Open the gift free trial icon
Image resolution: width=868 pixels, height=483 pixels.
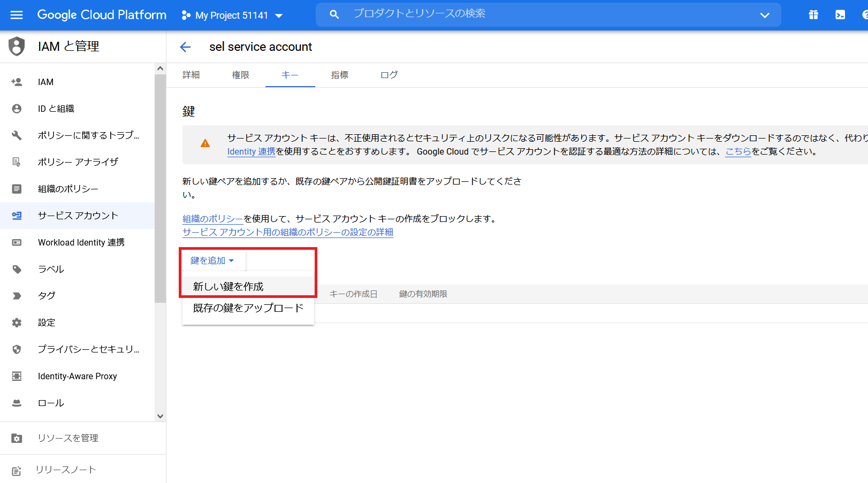(x=813, y=15)
